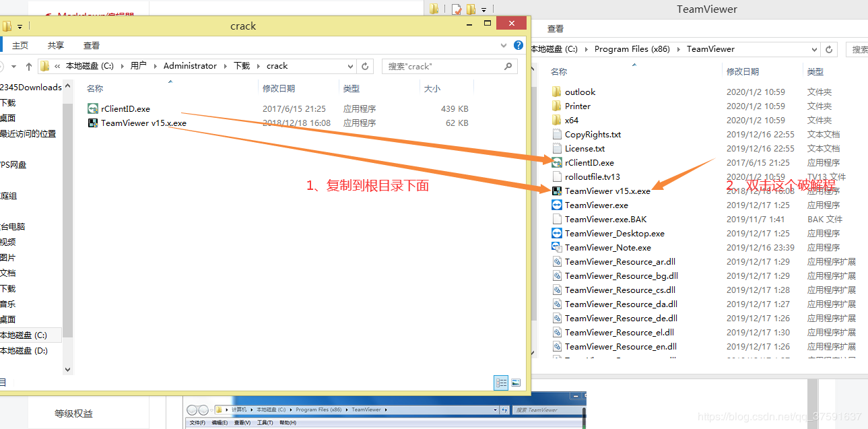Click the 等级权益 link
The width and height of the screenshot is (868, 429).
(73, 414)
